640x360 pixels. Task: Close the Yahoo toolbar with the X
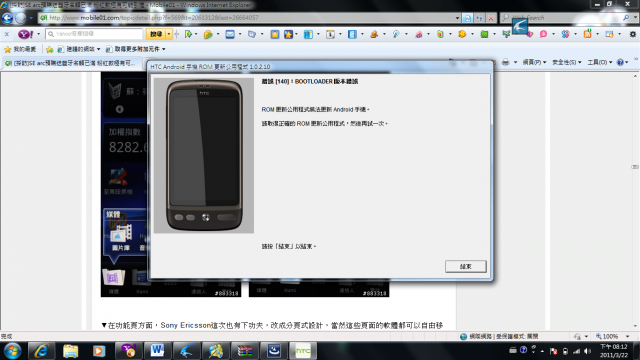[7, 34]
